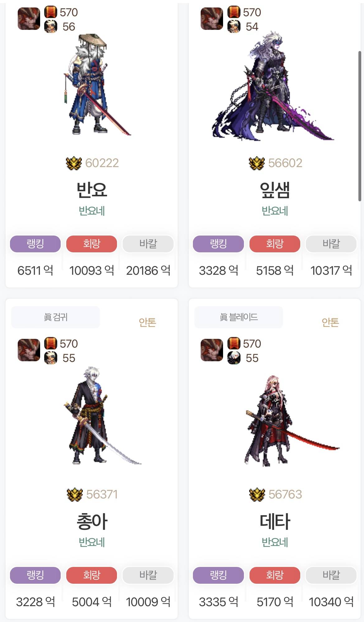This screenshot has height=622, width=364.
Task: Click the boss icon on 잎샘's card
Action: (212, 19)
